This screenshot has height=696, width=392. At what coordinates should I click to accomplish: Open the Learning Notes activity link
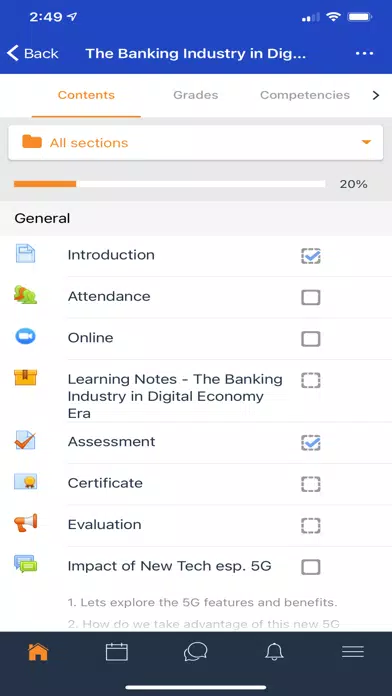click(x=175, y=396)
